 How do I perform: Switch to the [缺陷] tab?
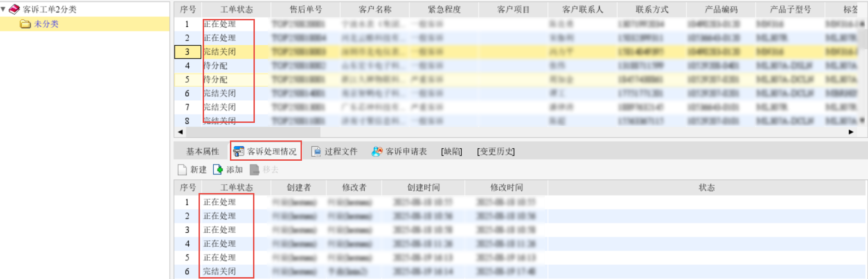(x=452, y=152)
